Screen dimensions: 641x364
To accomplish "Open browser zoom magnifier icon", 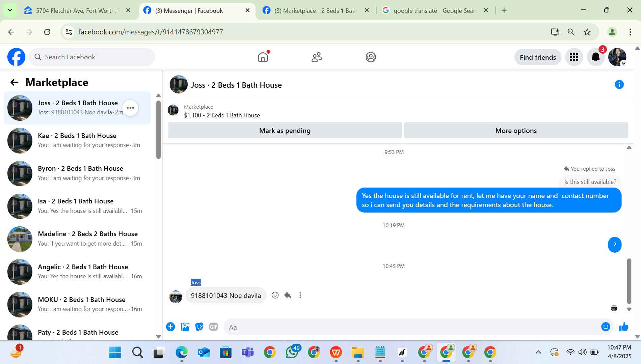I will coord(571,32).
